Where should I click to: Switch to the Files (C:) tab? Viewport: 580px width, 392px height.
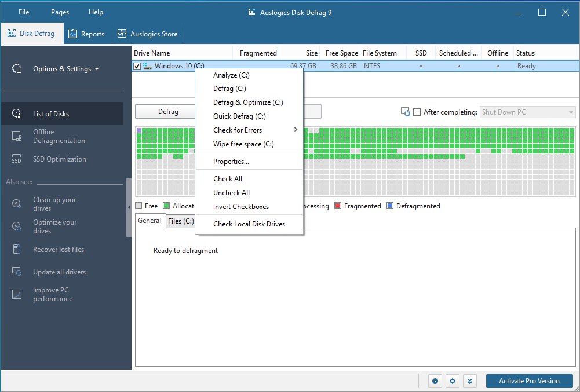point(181,221)
